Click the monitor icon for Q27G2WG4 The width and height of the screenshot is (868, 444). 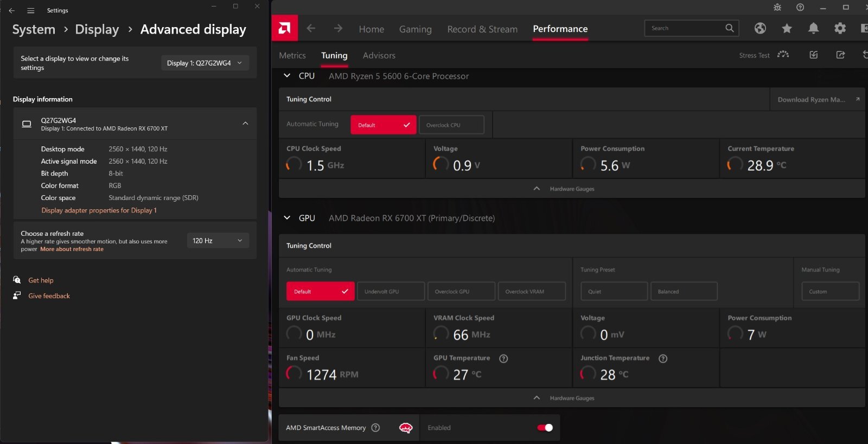pos(27,124)
